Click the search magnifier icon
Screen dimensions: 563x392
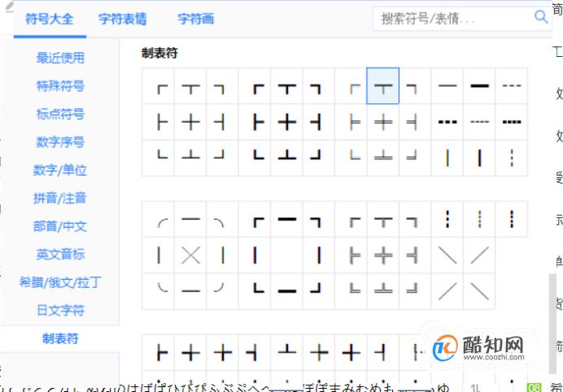pyautogui.click(x=541, y=16)
